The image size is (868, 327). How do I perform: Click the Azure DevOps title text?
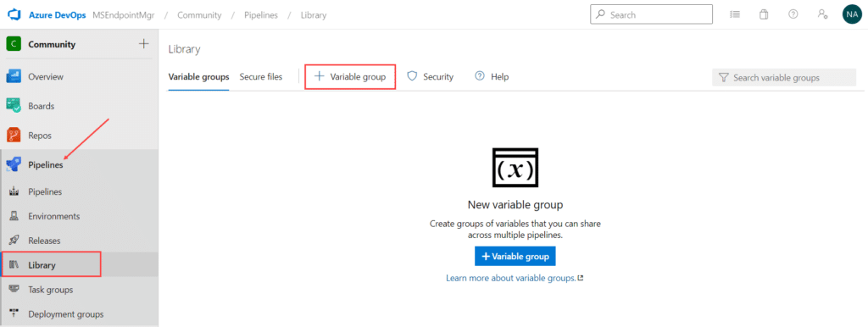(57, 15)
